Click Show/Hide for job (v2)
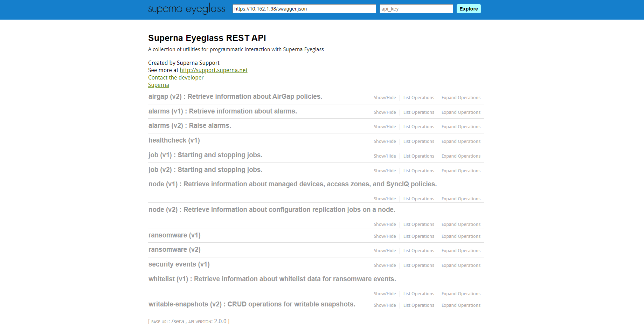This screenshot has width=644, height=332. [385, 171]
